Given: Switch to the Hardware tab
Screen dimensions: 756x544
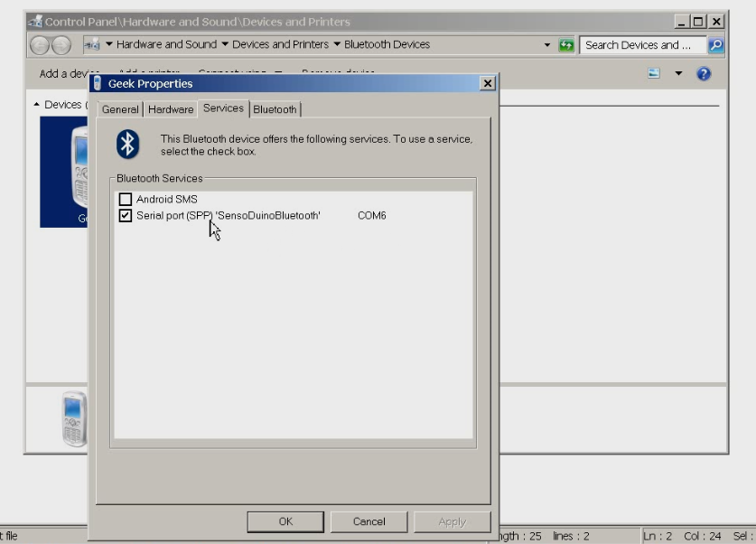Looking at the screenshot, I should point(171,108).
